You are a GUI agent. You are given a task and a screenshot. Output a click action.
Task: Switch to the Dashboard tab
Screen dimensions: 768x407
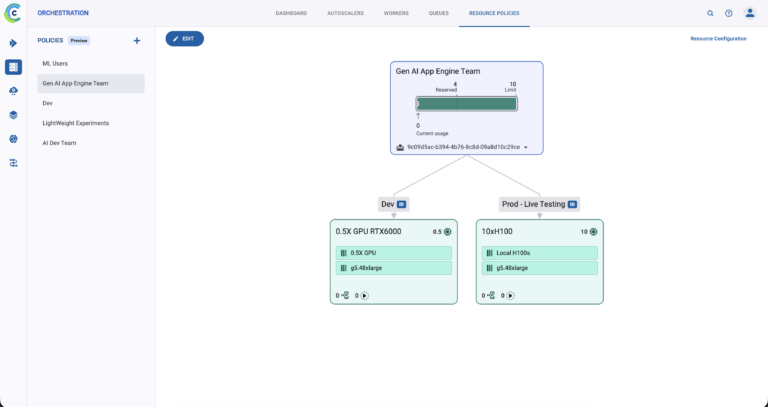point(291,13)
